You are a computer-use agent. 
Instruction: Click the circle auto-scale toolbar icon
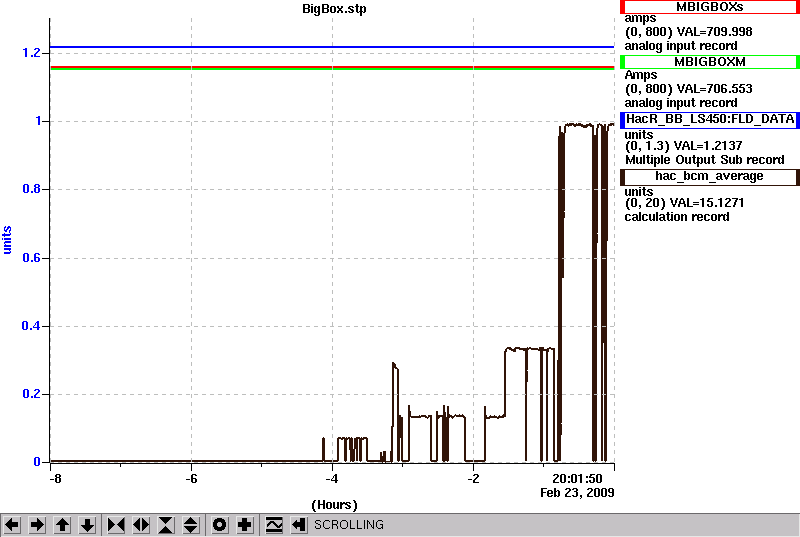(x=219, y=525)
